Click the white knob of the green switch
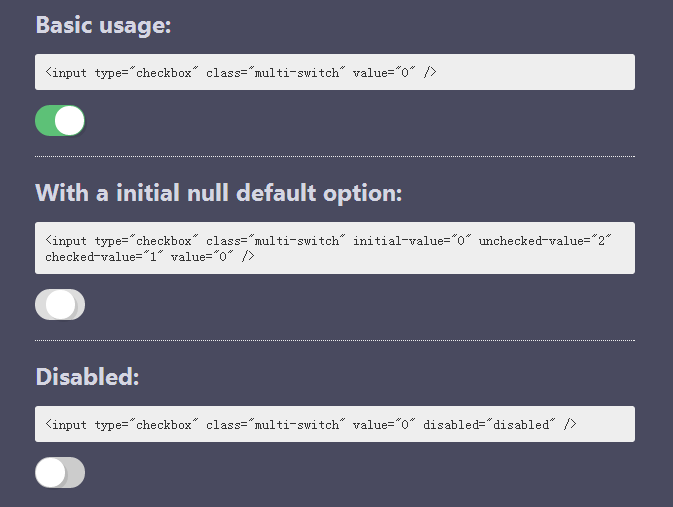 (x=70, y=121)
